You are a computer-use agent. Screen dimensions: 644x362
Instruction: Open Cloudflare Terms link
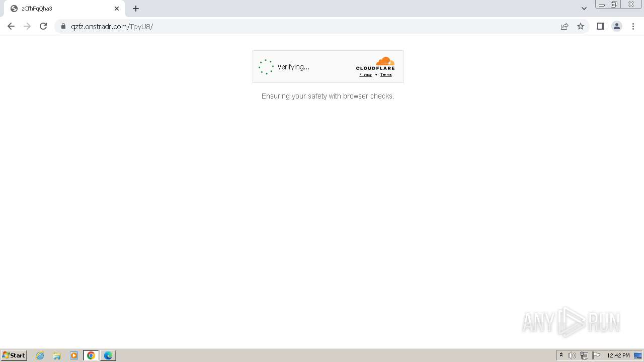386,74
